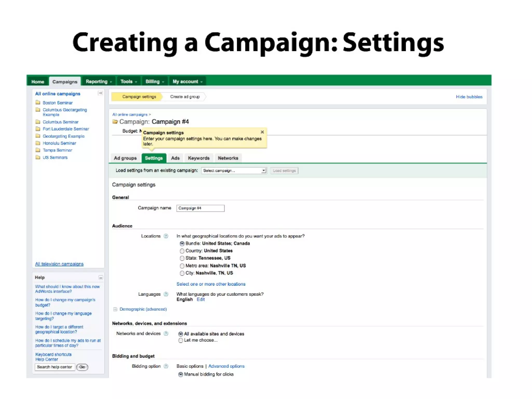
Task: Expand the Demographic (advanced) section
Action: [115, 309]
